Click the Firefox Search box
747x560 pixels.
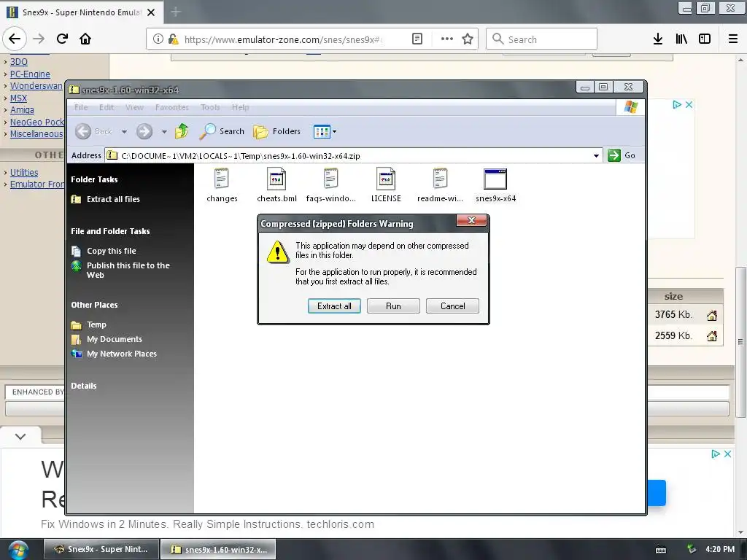[x=542, y=39]
